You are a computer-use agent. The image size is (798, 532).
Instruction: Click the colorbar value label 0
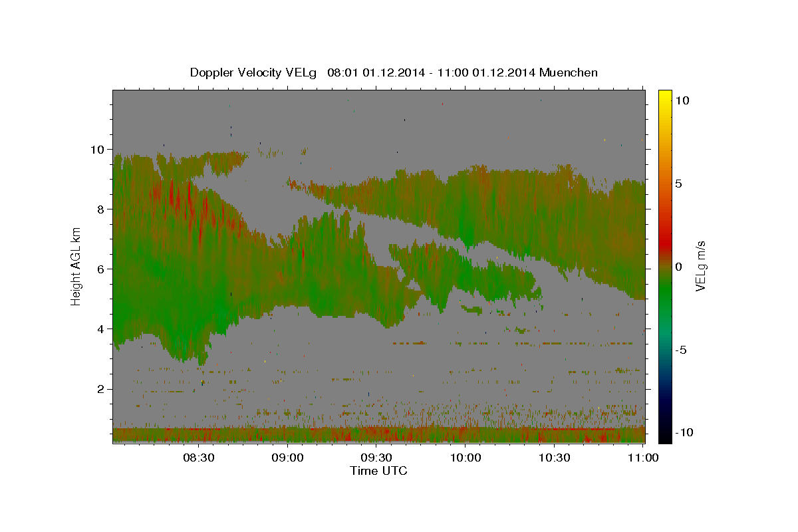(x=680, y=267)
